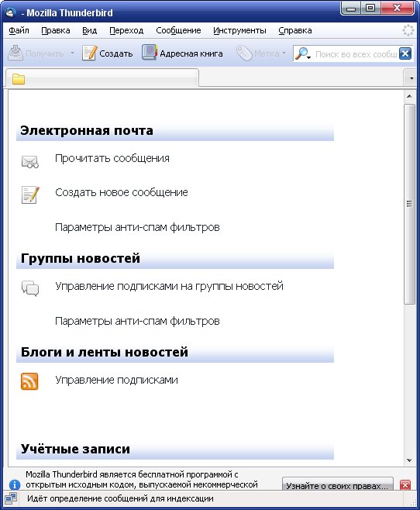Image resolution: width=420 pixels, height=510 pixels.
Task: Click Узнайте о своих правах button
Action: [x=337, y=485]
